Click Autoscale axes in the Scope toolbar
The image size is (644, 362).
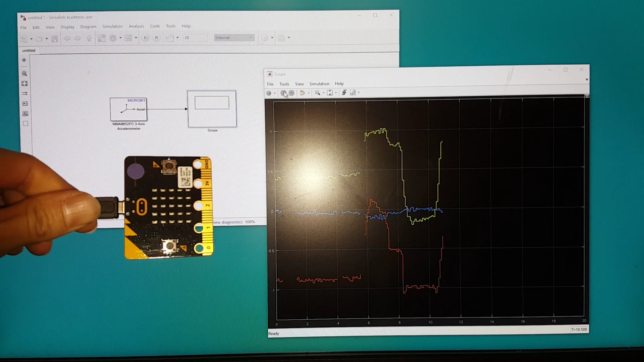[330, 93]
